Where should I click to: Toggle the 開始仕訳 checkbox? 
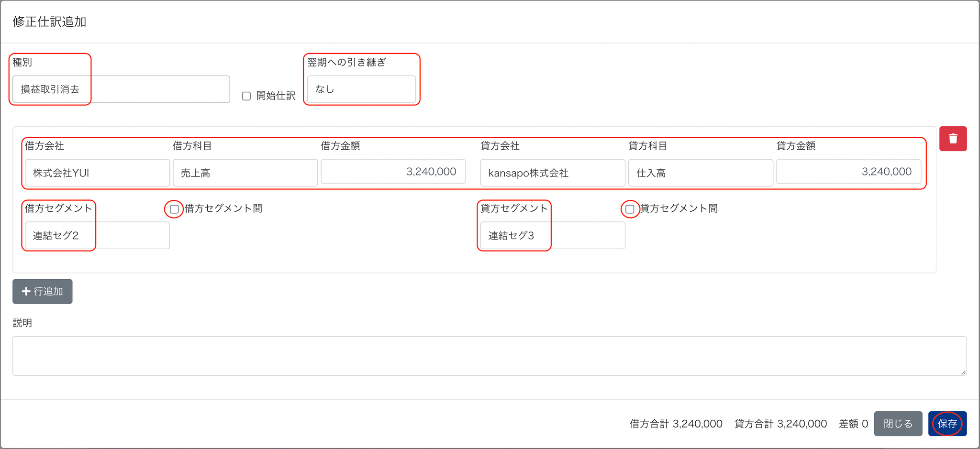coord(246,96)
